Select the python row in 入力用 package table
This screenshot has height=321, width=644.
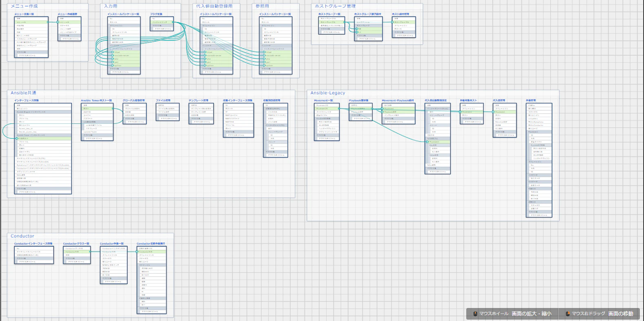[125, 65]
